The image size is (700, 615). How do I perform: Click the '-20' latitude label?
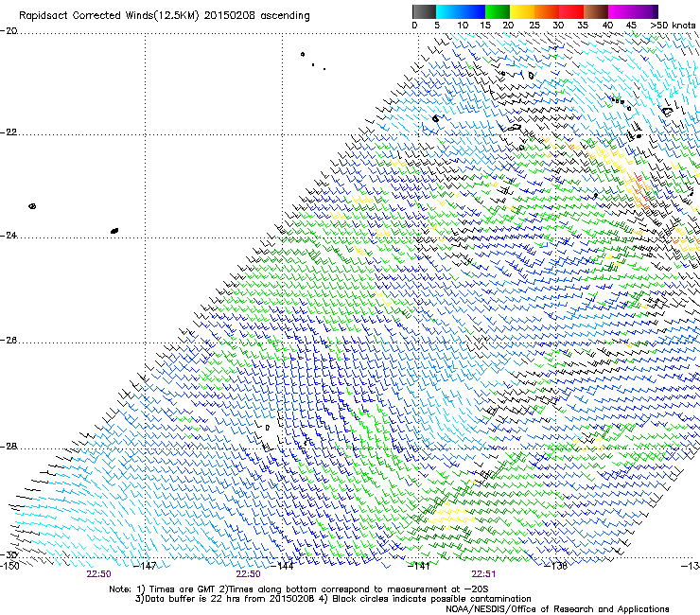9,31
